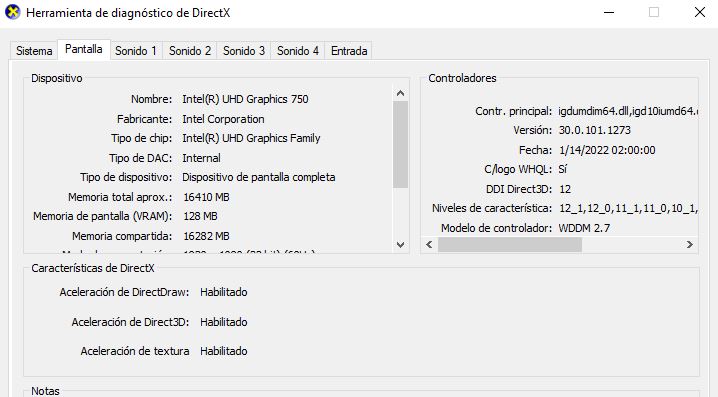Click the Controladores scroll right arrow

click(690, 245)
